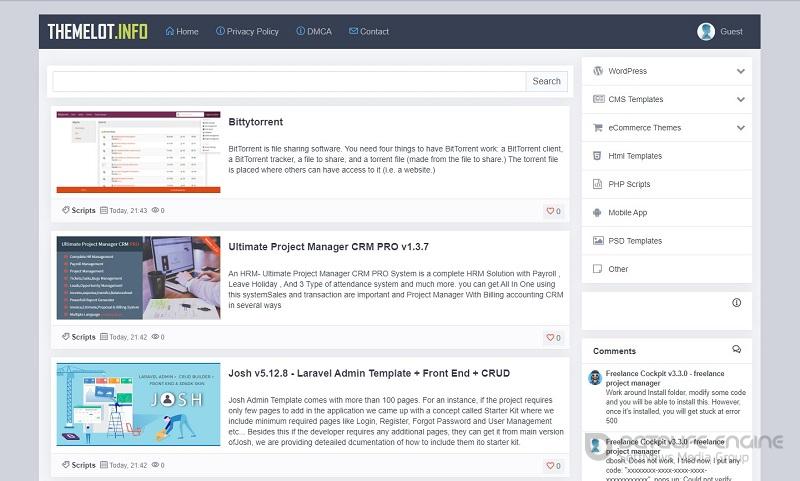
Task: Open the Guest account label
Action: point(731,32)
